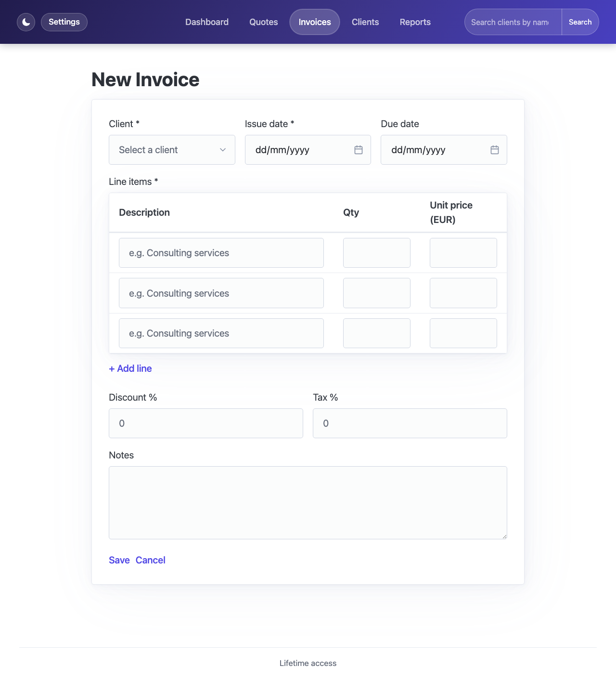Open the Reports tab
This screenshot has width=616, height=679.
415,22
